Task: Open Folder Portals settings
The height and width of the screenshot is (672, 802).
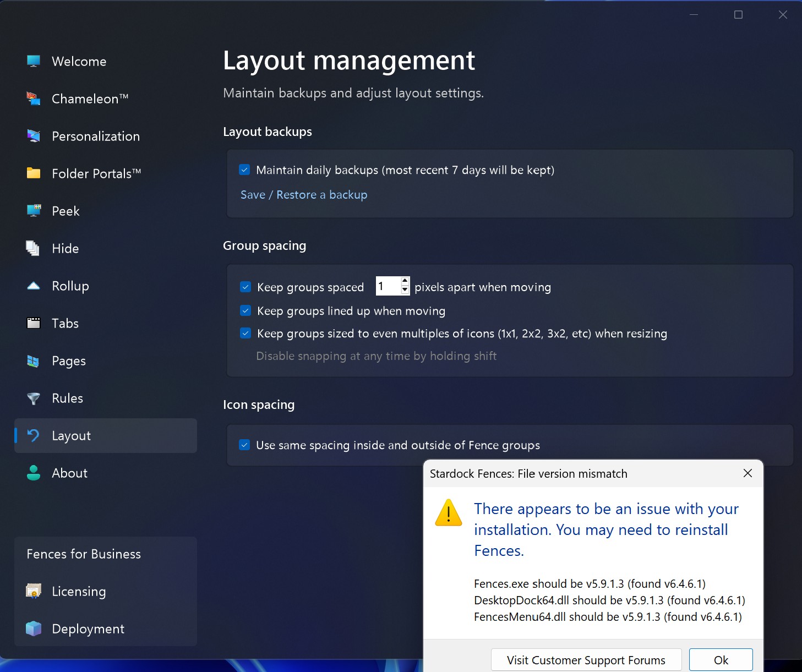Action: (106, 173)
